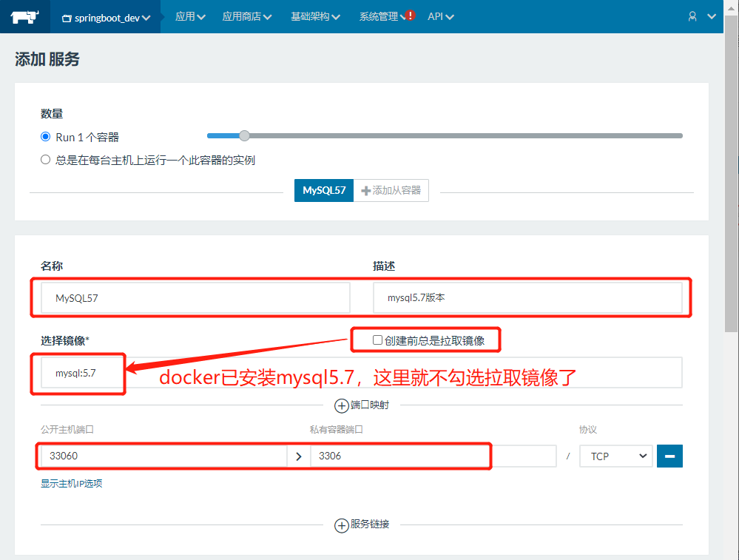Viewport: 739px width, 560px height.
Task: Click the container count slider handle
Action: coord(244,136)
